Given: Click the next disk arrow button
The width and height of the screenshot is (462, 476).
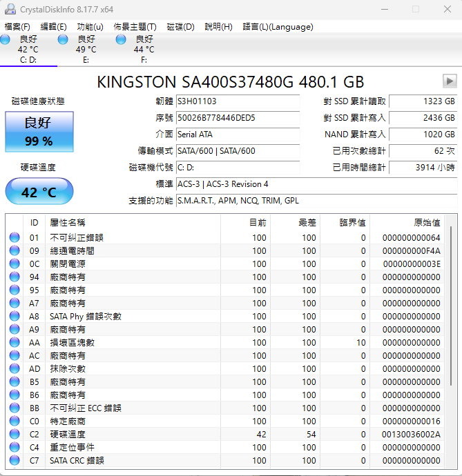Looking at the screenshot, I should (450, 81).
